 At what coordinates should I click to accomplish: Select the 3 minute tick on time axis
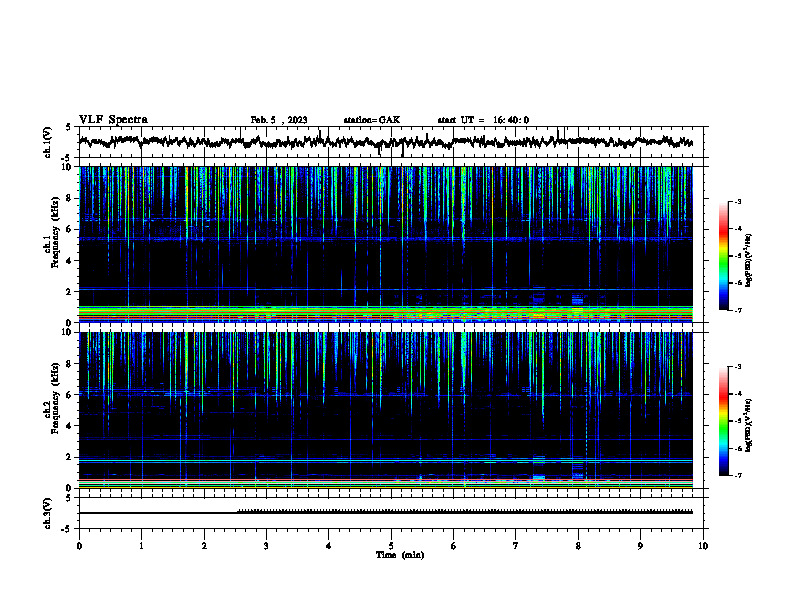pos(266,546)
